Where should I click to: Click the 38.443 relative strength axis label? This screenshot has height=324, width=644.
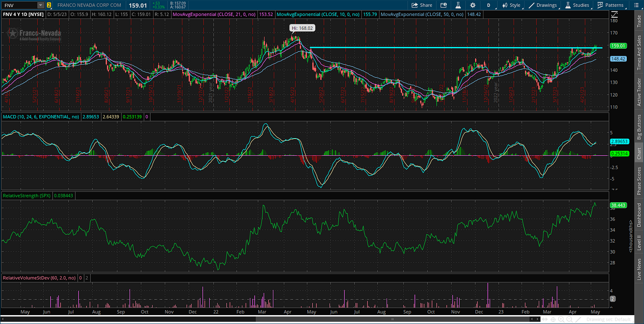coord(617,205)
